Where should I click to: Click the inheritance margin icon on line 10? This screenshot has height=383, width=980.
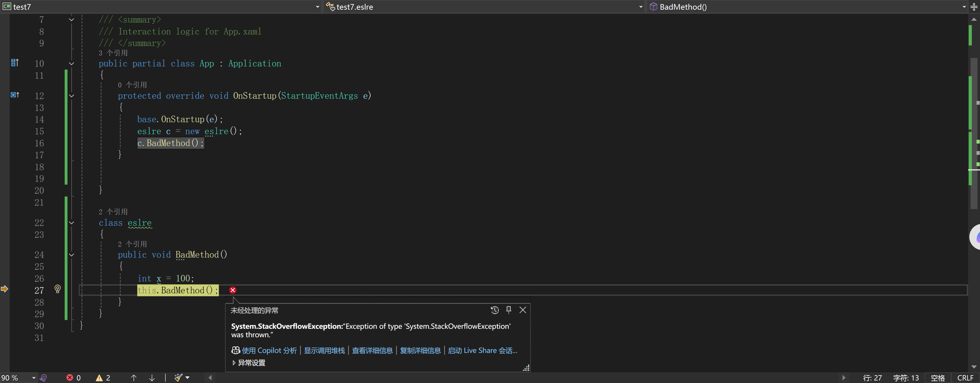(14, 63)
